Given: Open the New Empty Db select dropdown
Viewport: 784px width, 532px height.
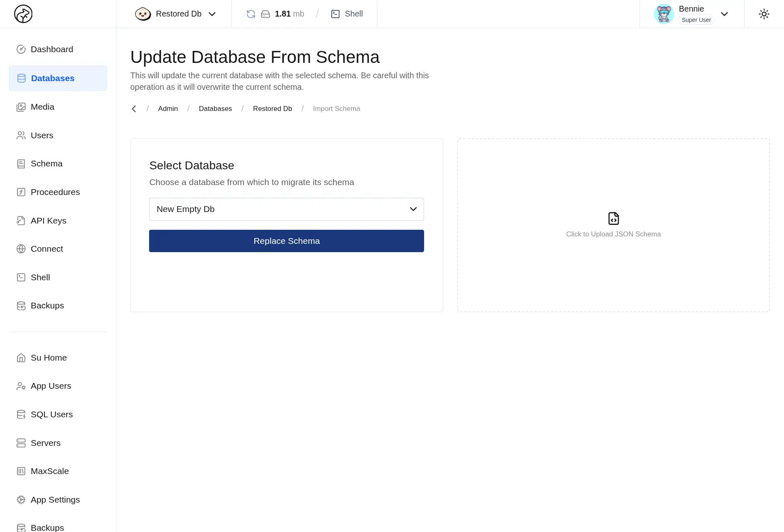Looking at the screenshot, I should 286,209.
